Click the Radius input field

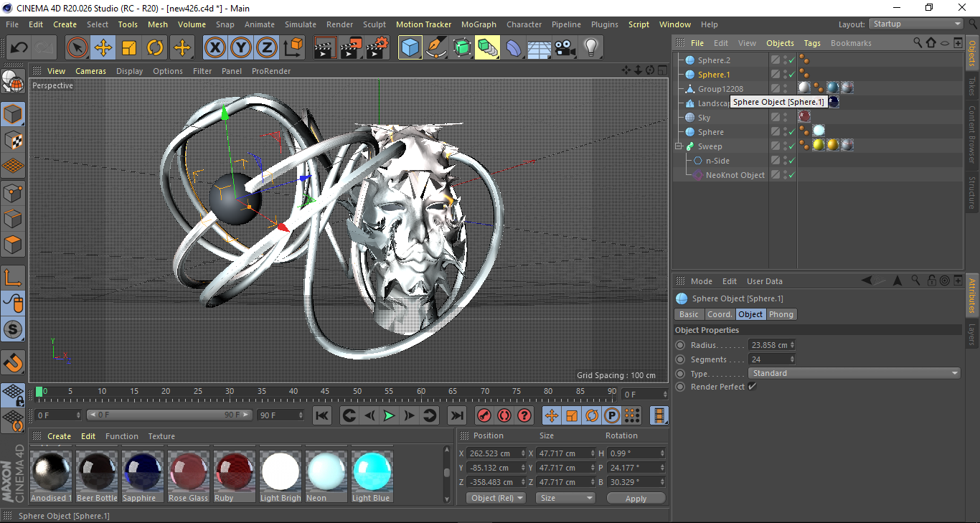[768, 345]
